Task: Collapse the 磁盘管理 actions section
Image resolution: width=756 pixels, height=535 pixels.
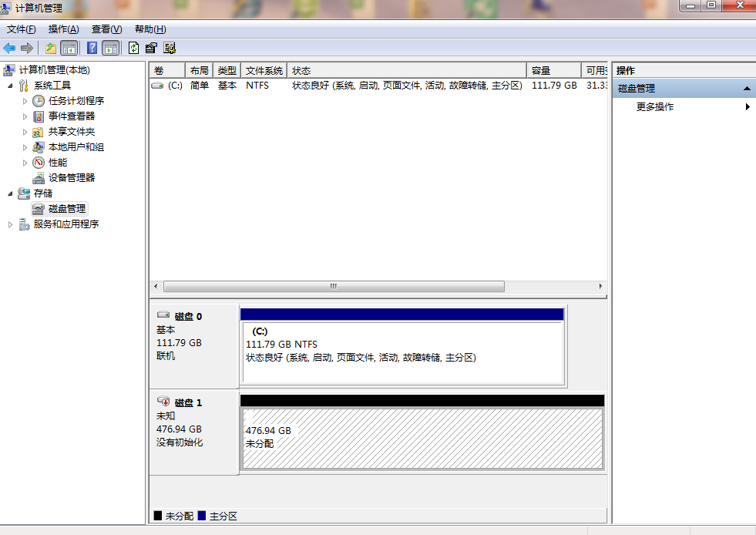Action: (x=747, y=89)
